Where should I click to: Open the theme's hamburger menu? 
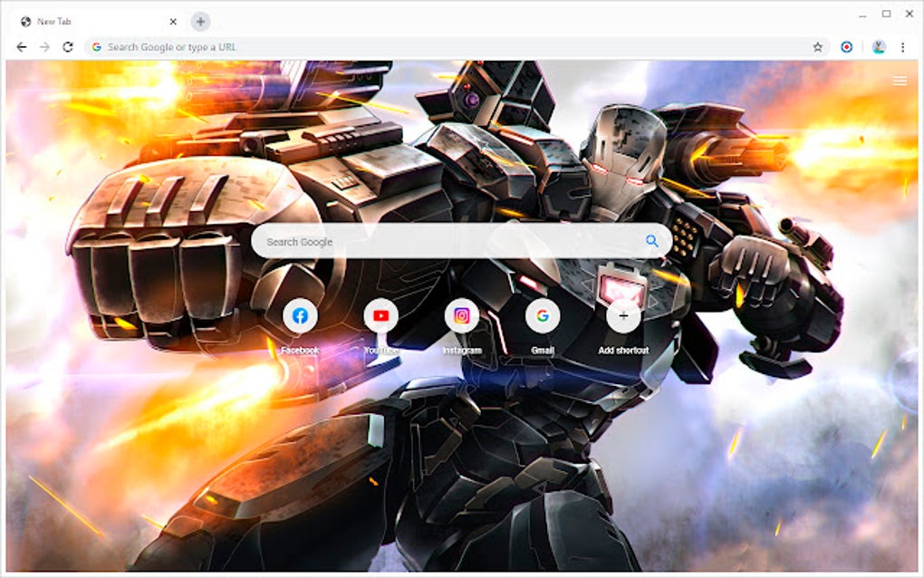[900, 81]
